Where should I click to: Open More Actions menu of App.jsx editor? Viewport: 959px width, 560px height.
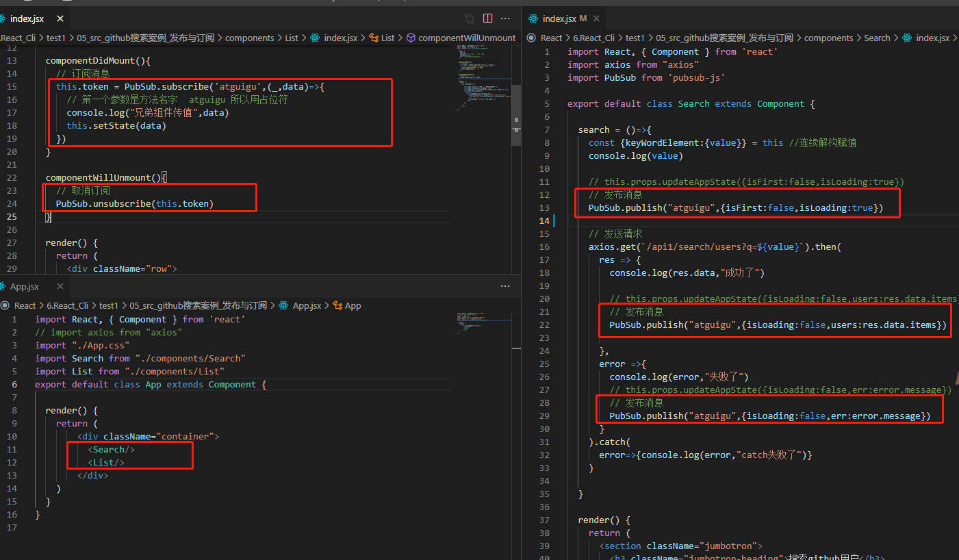pos(505,286)
